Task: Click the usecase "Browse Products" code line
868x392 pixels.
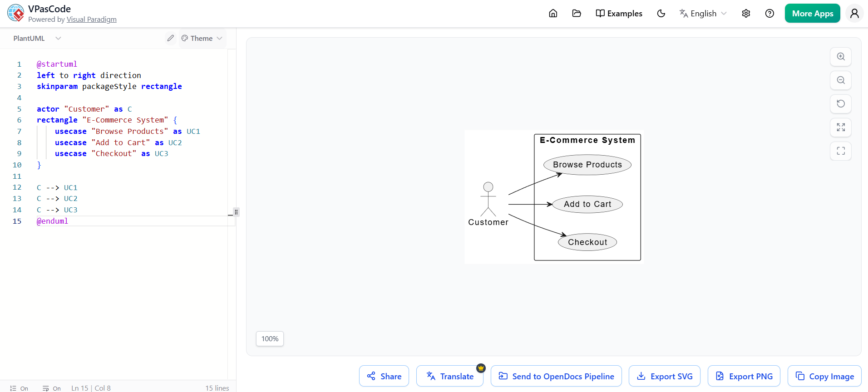Action: click(x=128, y=131)
